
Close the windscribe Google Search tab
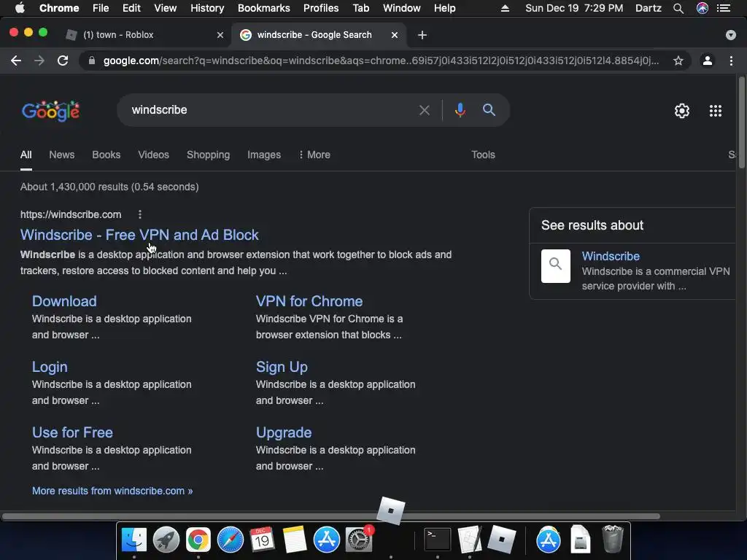coord(395,35)
